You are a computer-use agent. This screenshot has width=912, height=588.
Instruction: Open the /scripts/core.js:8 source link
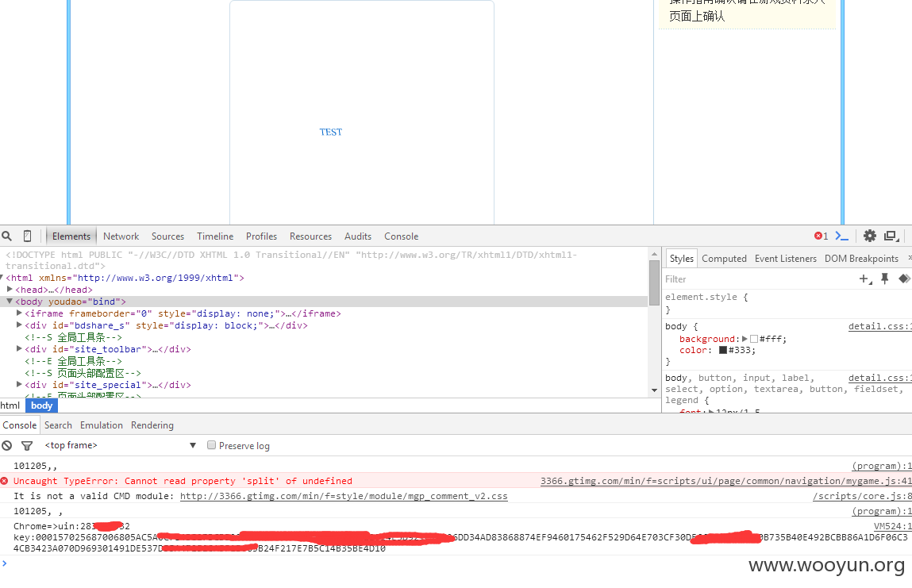(x=862, y=496)
